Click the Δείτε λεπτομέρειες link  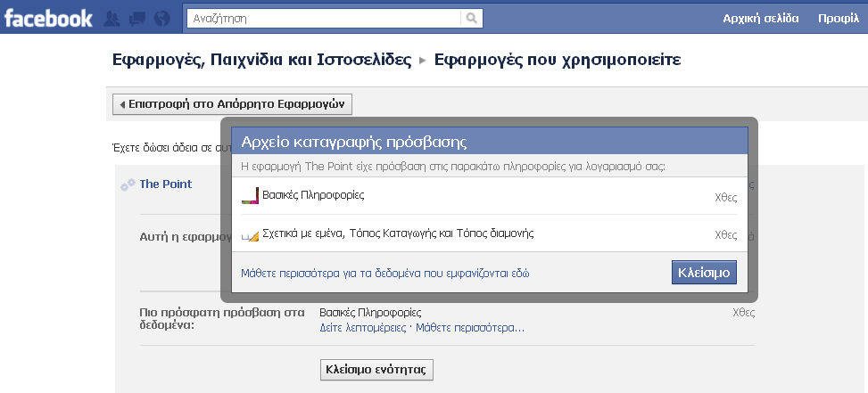click(362, 328)
